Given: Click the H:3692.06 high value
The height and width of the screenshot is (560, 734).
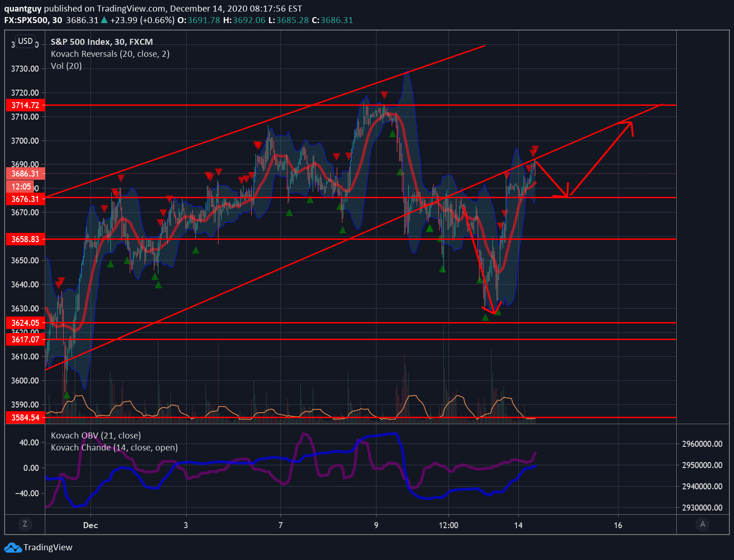Looking at the screenshot, I should coord(244,20).
